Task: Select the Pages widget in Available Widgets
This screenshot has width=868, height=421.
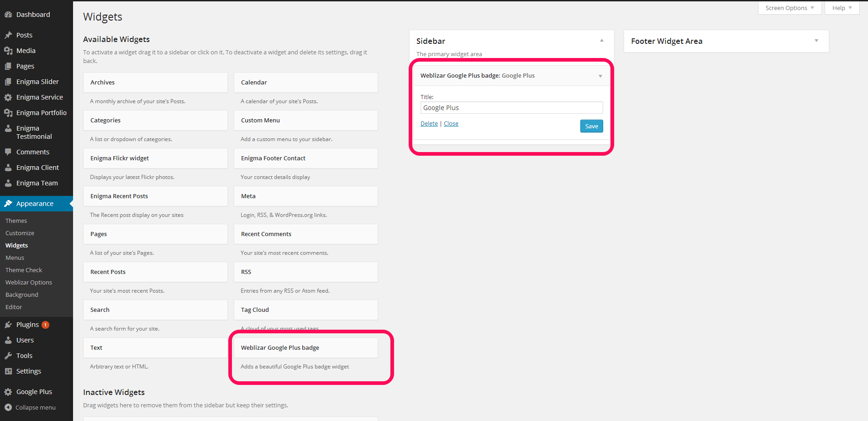Action: pos(155,234)
